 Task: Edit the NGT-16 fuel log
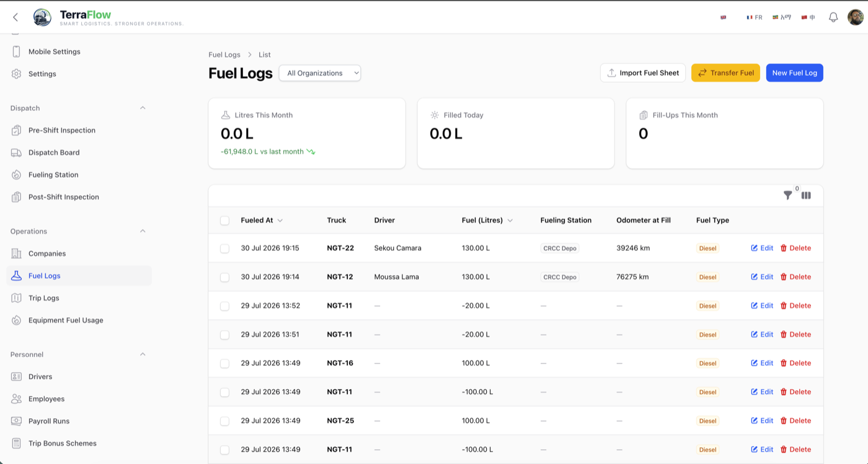[762, 363]
